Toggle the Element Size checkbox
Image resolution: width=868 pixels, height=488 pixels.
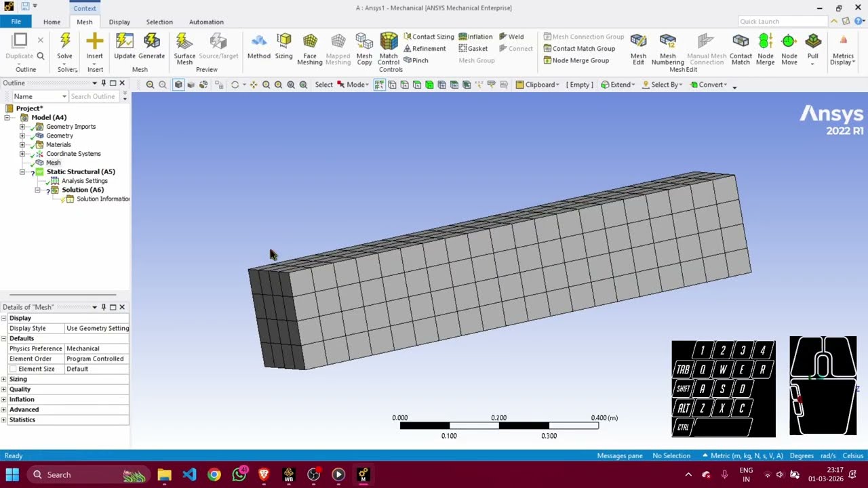[x=13, y=369]
